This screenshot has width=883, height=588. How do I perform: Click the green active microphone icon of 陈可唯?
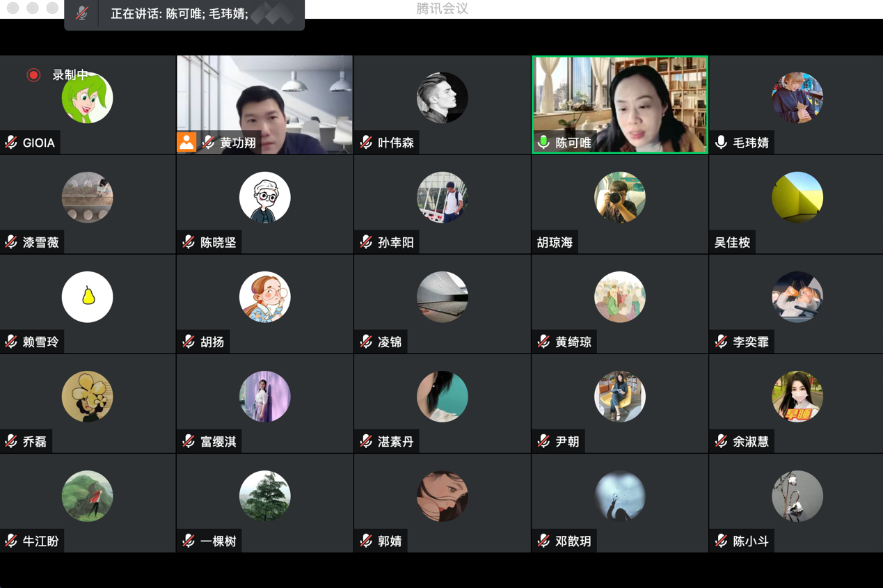tap(544, 143)
